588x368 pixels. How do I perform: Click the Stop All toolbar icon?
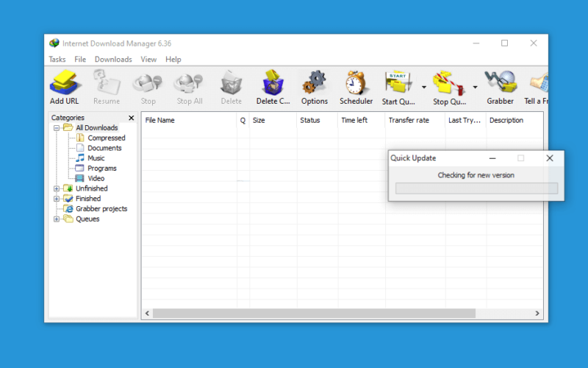(x=189, y=83)
